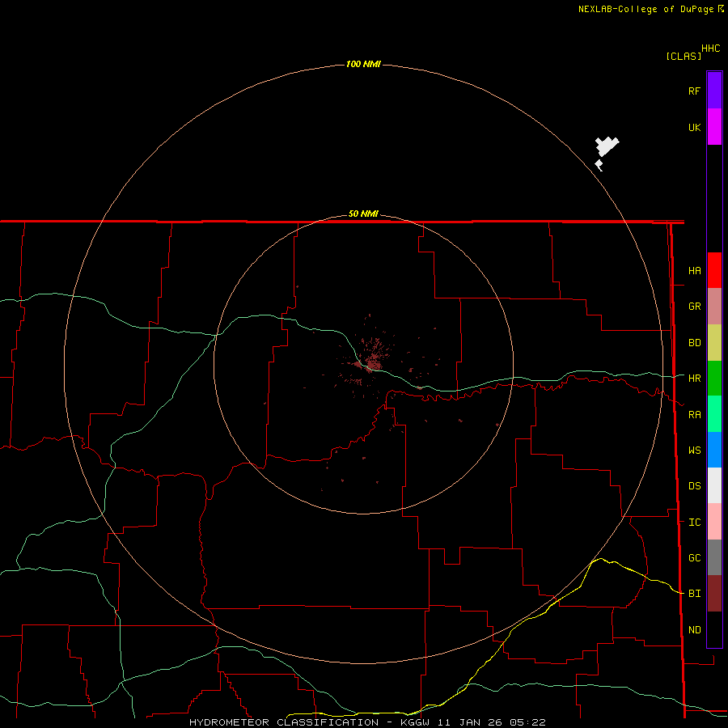Click the ND black legend swatch
728x728 pixels.
click(x=714, y=629)
